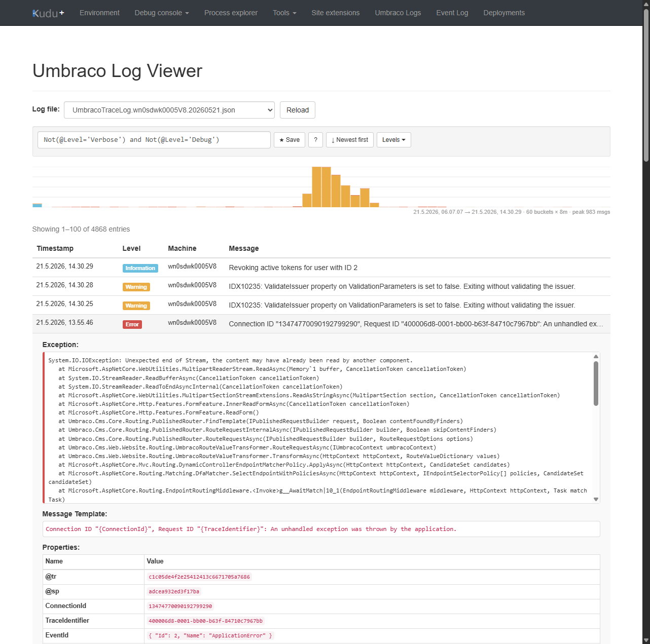Toggle the Newest first sort order
Screen dimensions: 650x644
(350, 140)
